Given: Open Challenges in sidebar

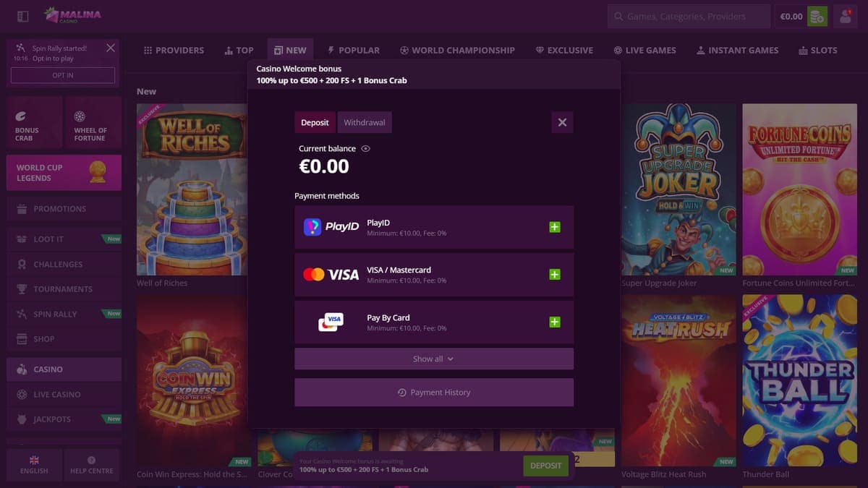Looking at the screenshot, I should point(64,265).
